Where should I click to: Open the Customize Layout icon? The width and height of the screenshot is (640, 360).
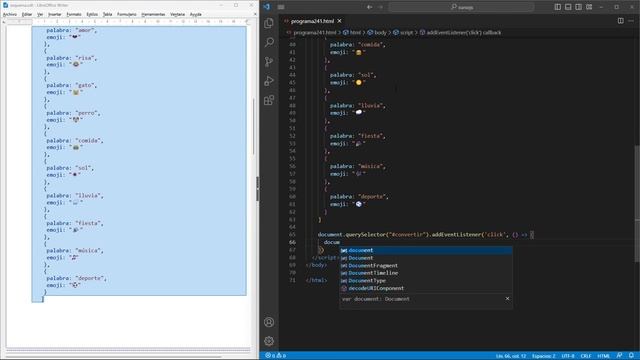[589, 7]
